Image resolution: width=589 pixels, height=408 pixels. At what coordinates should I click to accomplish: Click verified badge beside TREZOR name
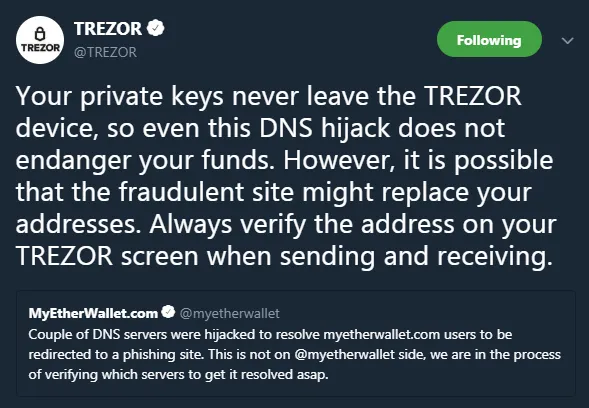pos(155,28)
